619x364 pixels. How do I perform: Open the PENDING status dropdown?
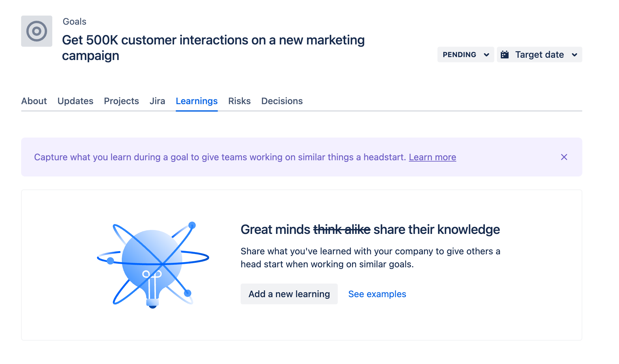click(x=466, y=55)
